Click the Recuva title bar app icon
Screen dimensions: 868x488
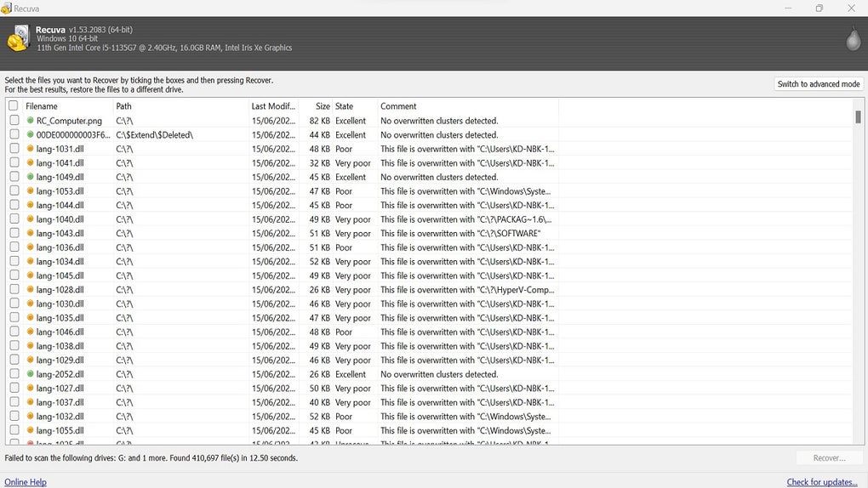tap(7, 9)
